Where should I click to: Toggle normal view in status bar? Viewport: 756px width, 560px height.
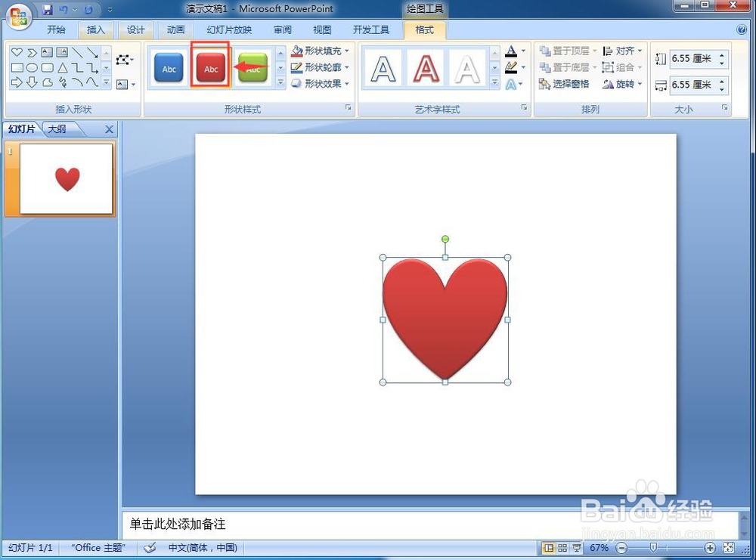pyautogui.click(x=549, y=548)
